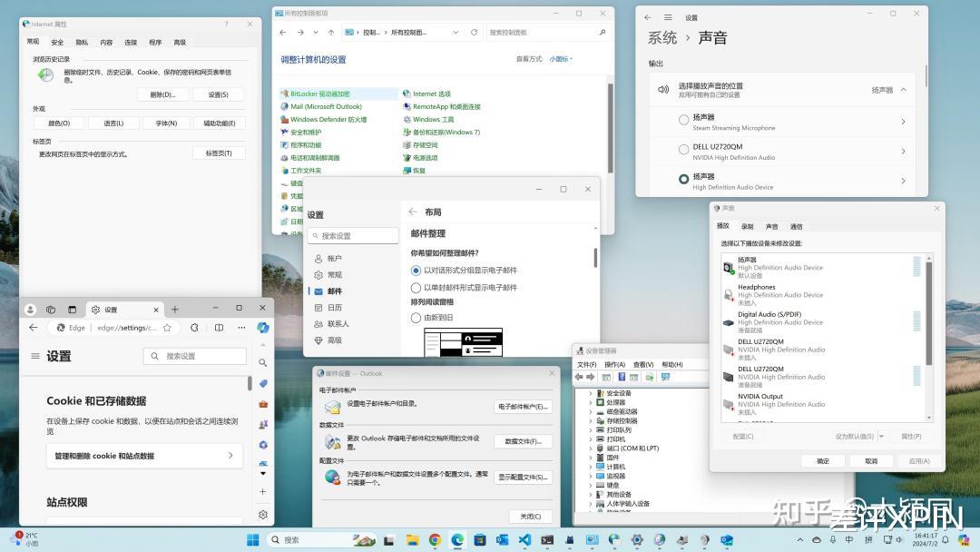Open Edge's three-dot settings and more menu
Screen dimensions: 980x552
pyautogui.click(x=241, y=328)
